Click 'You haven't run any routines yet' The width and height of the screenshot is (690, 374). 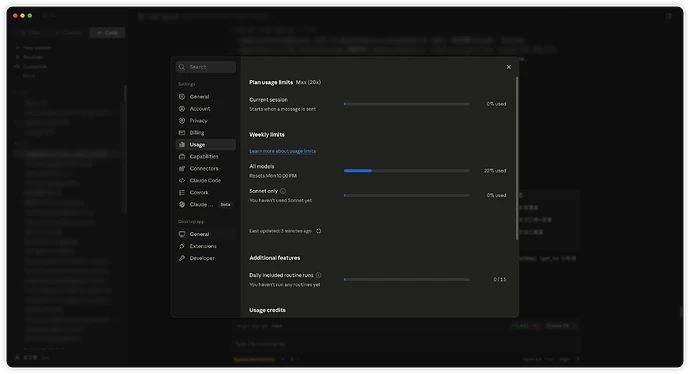(285, 285)
